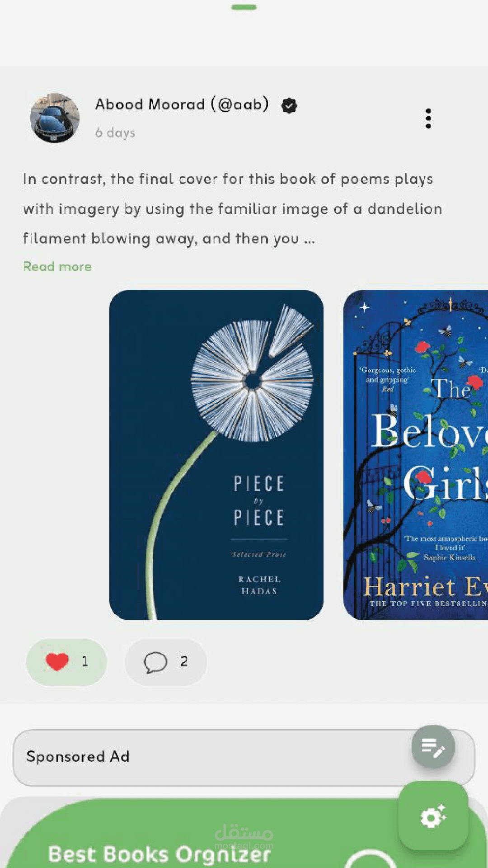Viewport: 488px width, 868px height.
Task: Open the Abood Moorad (@aab) profile name
Action: click(182, 104)
